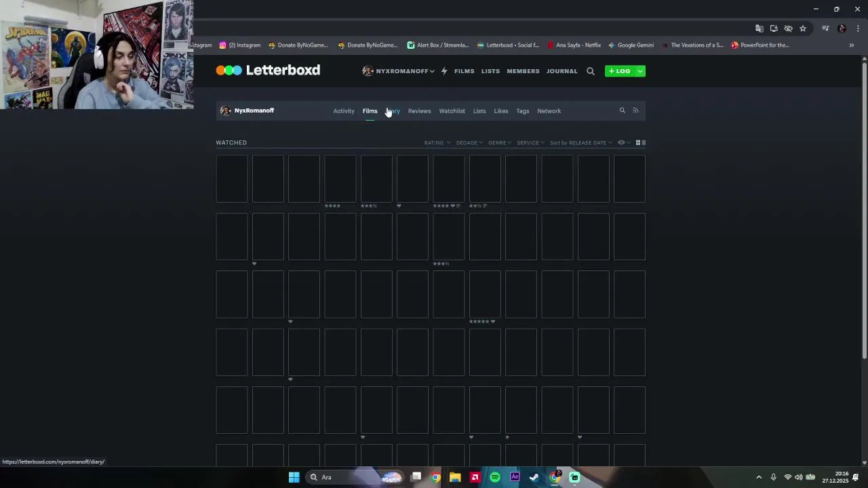
Task: Go to FILMS in main navigation
Action: coord(465,71)
